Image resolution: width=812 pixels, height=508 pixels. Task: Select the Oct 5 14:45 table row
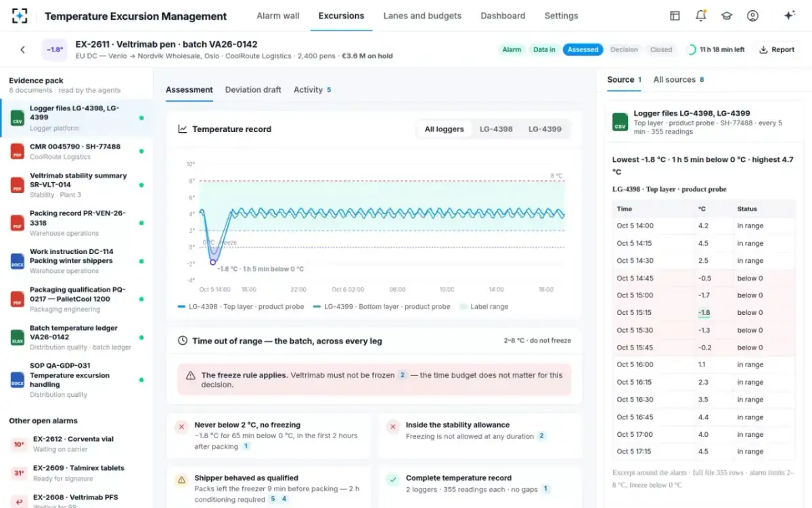[704, 278]
